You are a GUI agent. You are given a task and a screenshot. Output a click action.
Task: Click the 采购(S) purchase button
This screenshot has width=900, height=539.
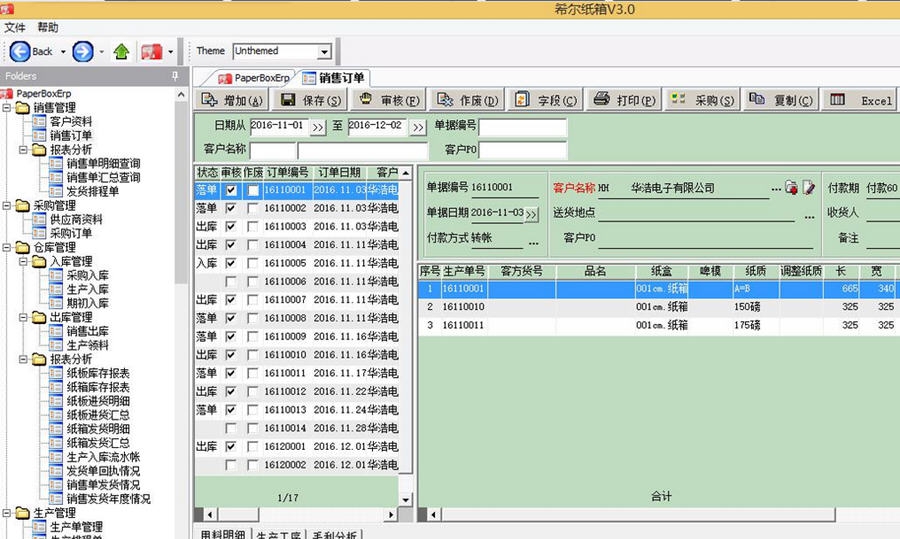pos(702,100)
